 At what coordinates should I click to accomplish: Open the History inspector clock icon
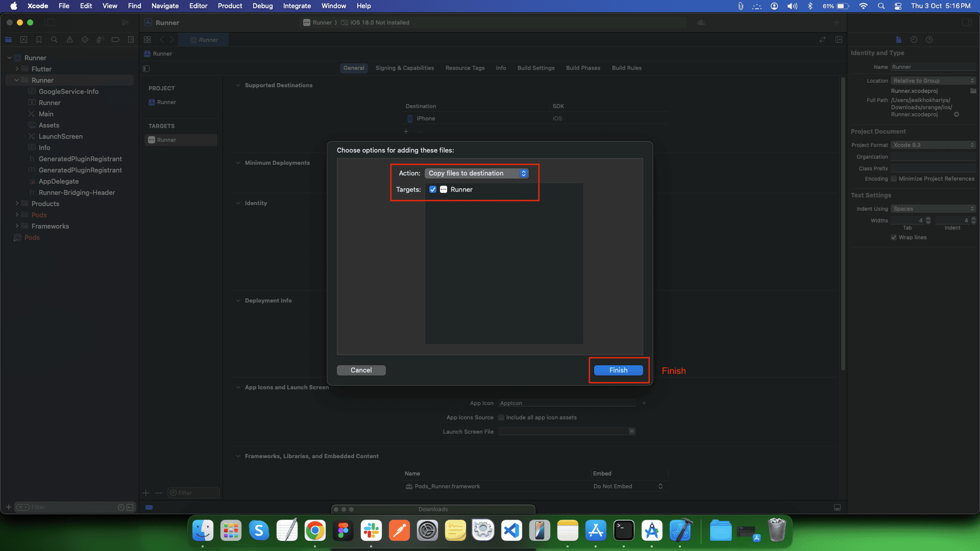[x=914, y=39]
